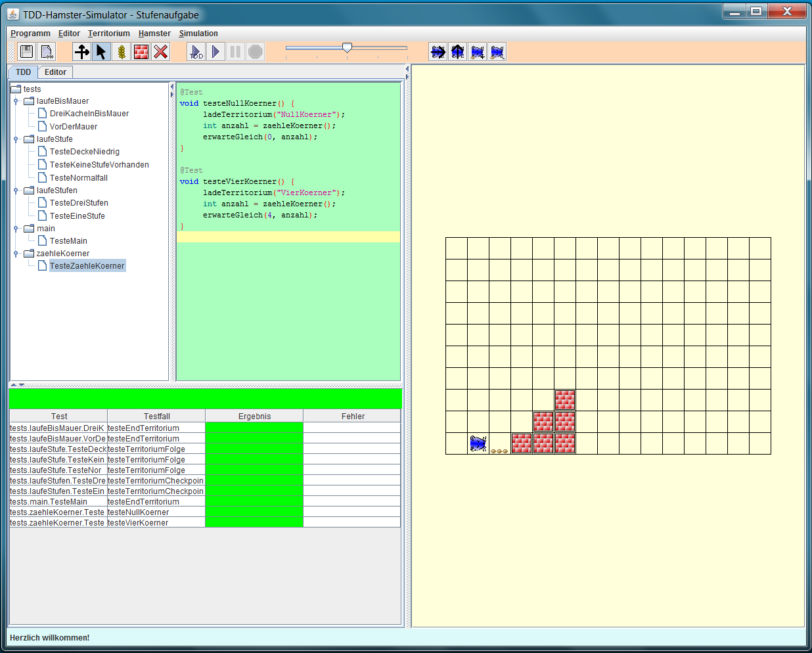
Task: Click the simulation speed slider handle
Action: pos(347,47)
